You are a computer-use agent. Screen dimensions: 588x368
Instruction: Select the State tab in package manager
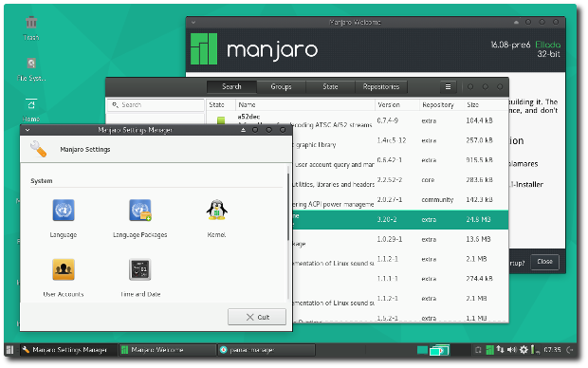[x=330, y=86]
